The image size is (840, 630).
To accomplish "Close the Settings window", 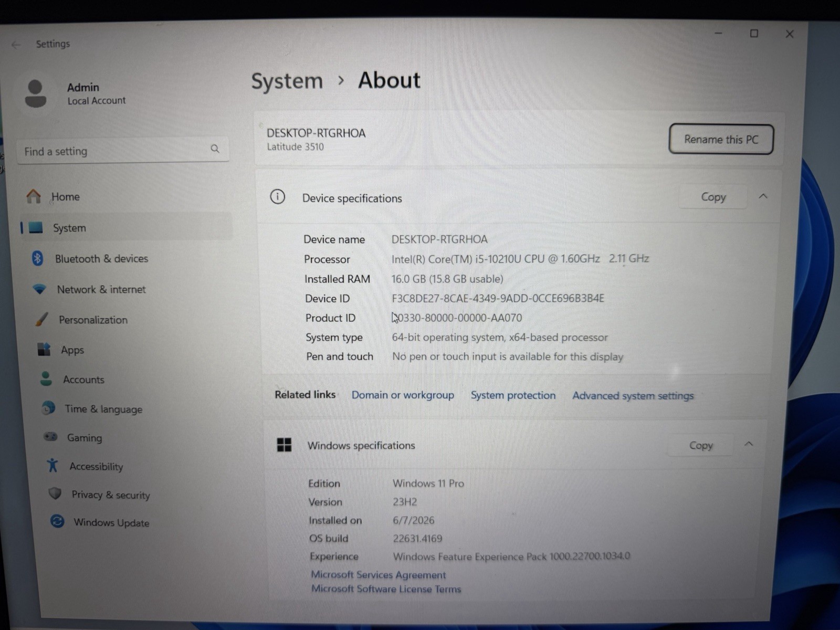I will tap(789, 34).
